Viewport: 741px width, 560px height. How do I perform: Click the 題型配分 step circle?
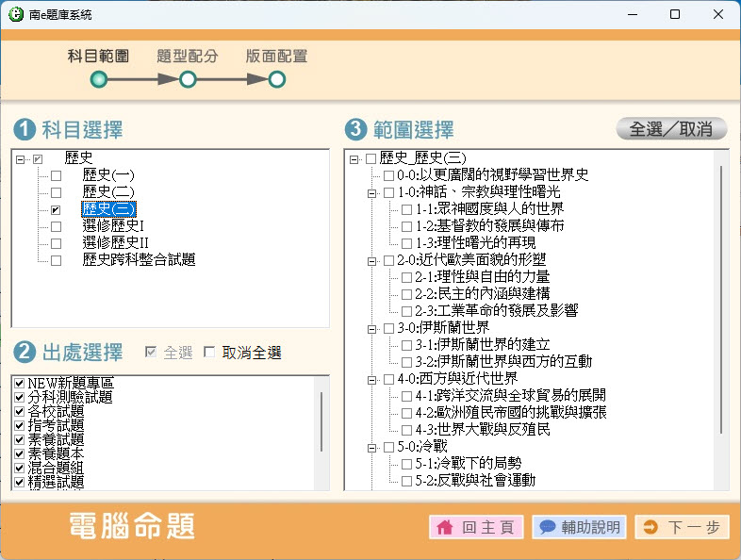[188, 79]
